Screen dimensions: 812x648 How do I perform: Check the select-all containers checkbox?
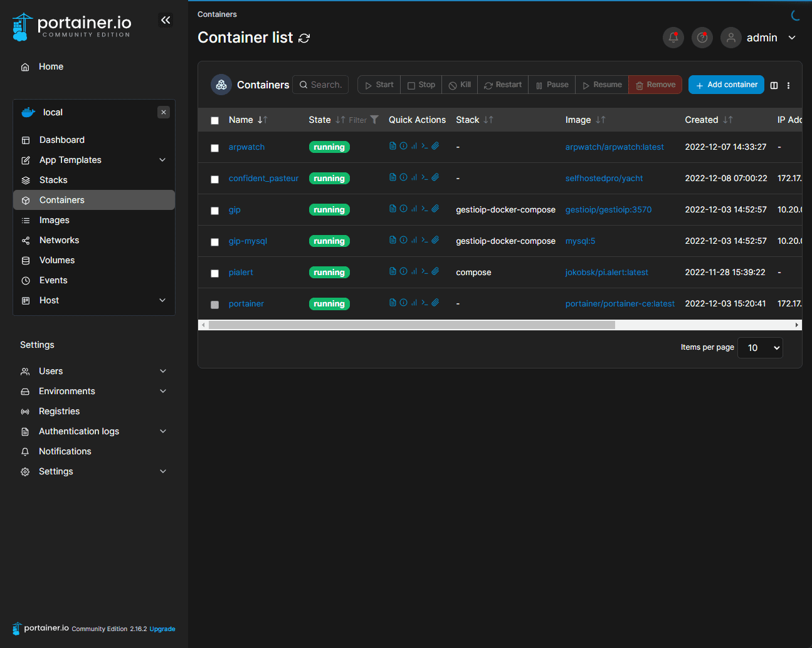pos(215,120)
